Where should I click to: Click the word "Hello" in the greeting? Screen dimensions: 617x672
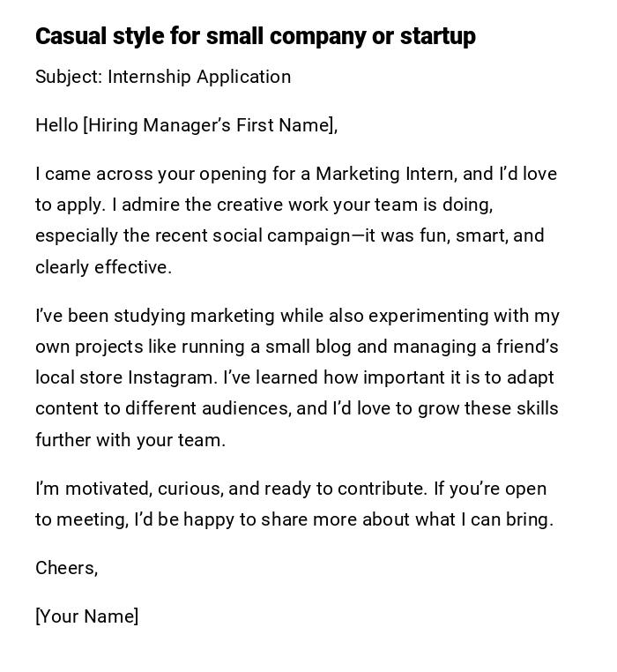(x=56, y=125)
